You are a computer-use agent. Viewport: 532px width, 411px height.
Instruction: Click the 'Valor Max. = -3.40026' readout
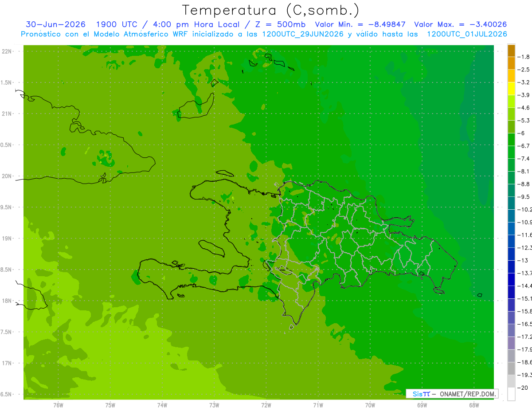(460, 24)
